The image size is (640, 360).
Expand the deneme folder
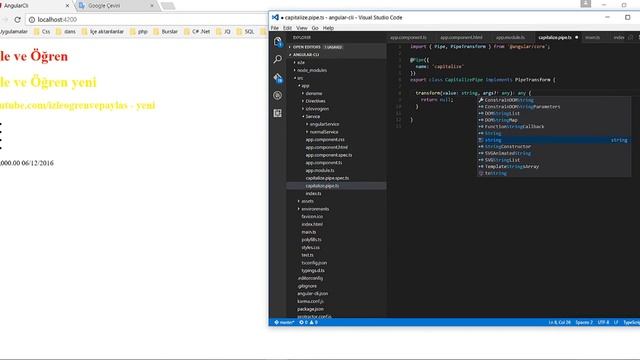pyautogui.click(x=303, y=93)
